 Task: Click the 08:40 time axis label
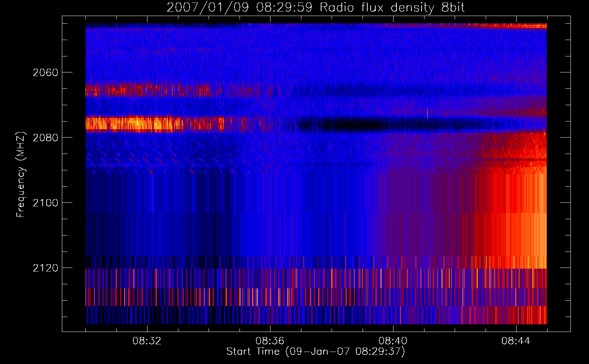coord(393,341)
